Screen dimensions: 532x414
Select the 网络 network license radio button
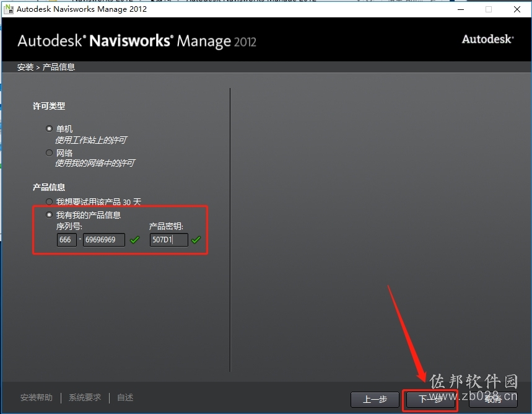coord(49,153)
